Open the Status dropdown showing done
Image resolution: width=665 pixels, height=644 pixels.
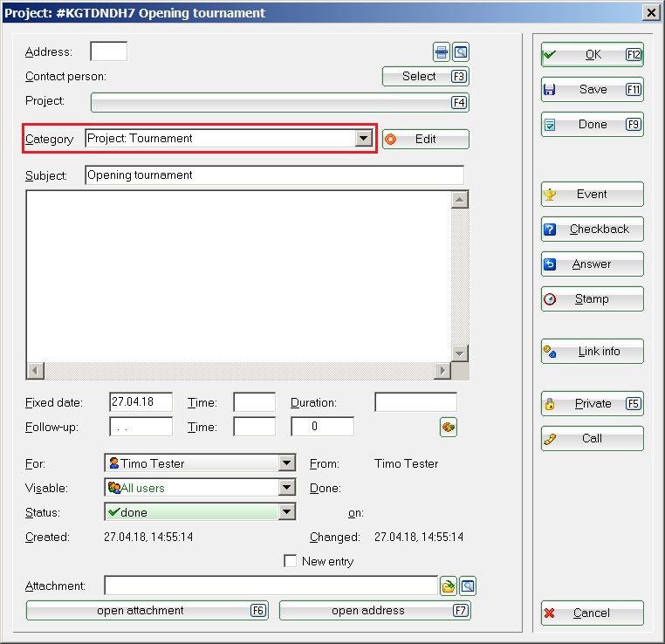tap(286, 512)
